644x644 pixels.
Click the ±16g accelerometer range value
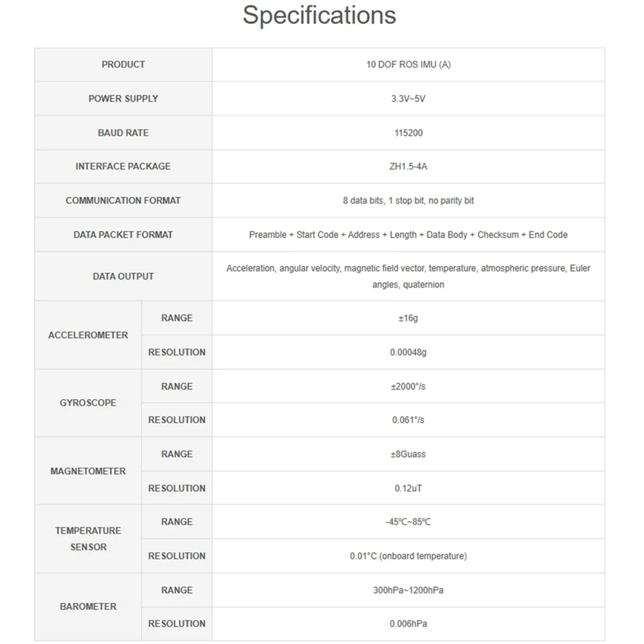408,318
